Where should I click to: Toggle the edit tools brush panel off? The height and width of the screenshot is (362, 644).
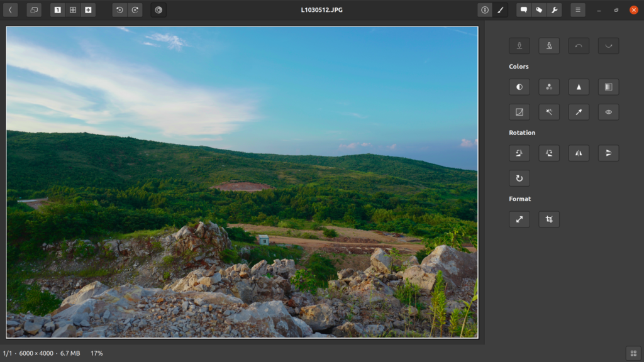point(500,10)
